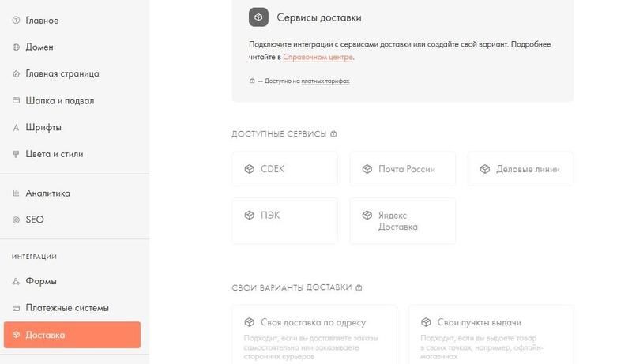Add Своя доставка по адресу option
This screenshot has width=632, height=364.
tap(314, 335)
